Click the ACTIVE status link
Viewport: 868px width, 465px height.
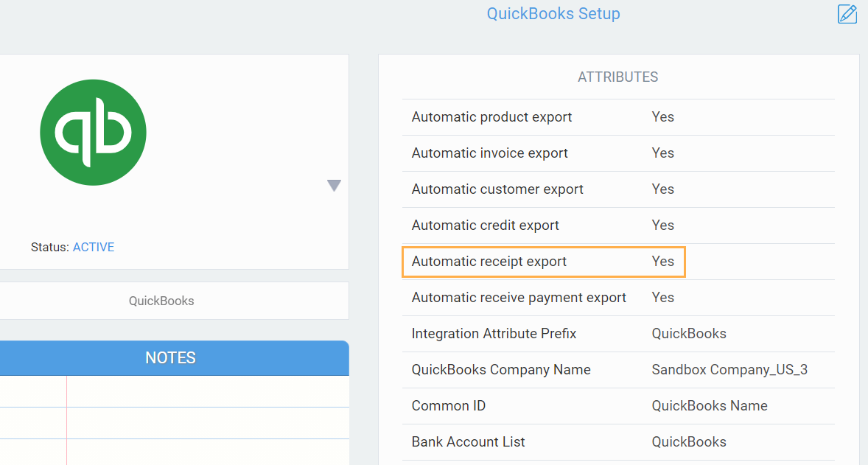pos(94,248)
